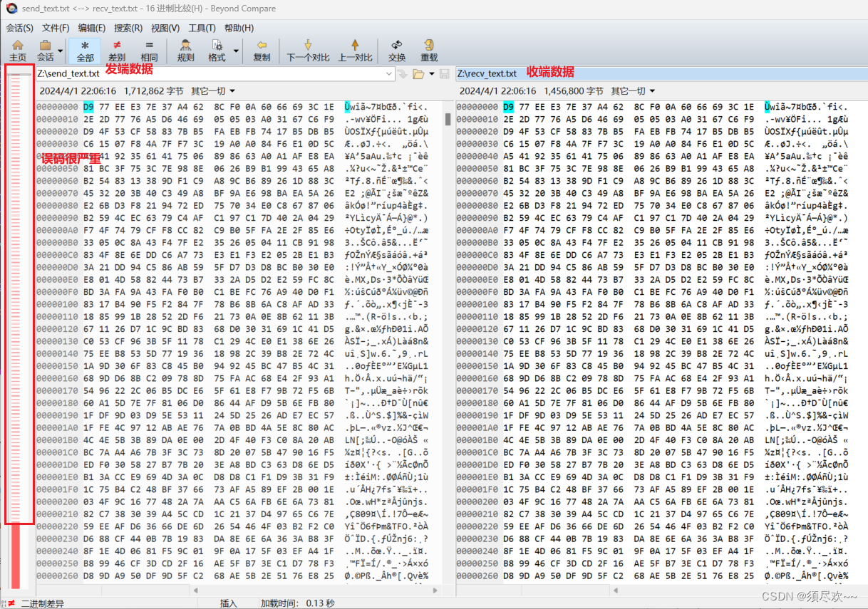Image resolution: width=868 pixels, height=609 pixels.
Task: Jump to 下一个对比 next difference
Action: coord(308,50)
